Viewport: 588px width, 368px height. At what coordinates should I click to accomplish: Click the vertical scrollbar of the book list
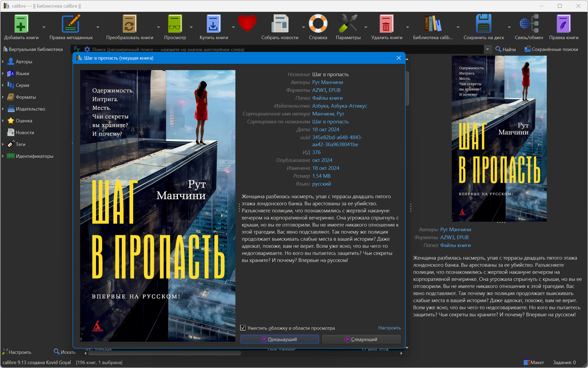407,88
